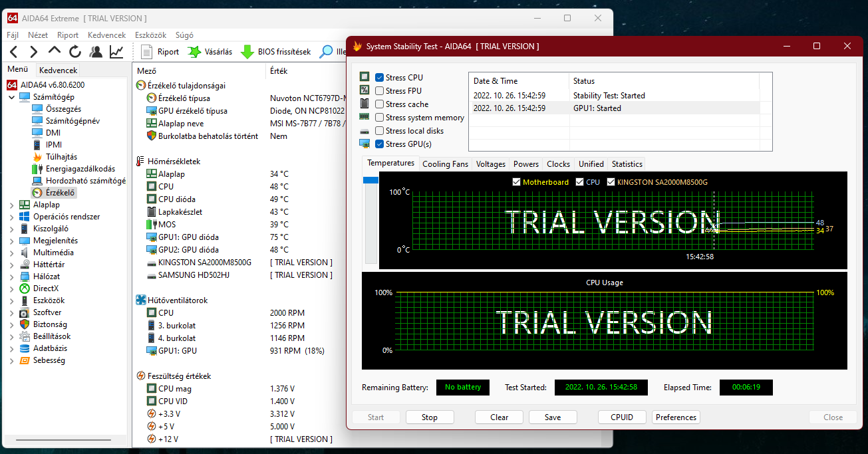
Task: Click the Biztonság shield icon
Action: click(x=25, y=324)
